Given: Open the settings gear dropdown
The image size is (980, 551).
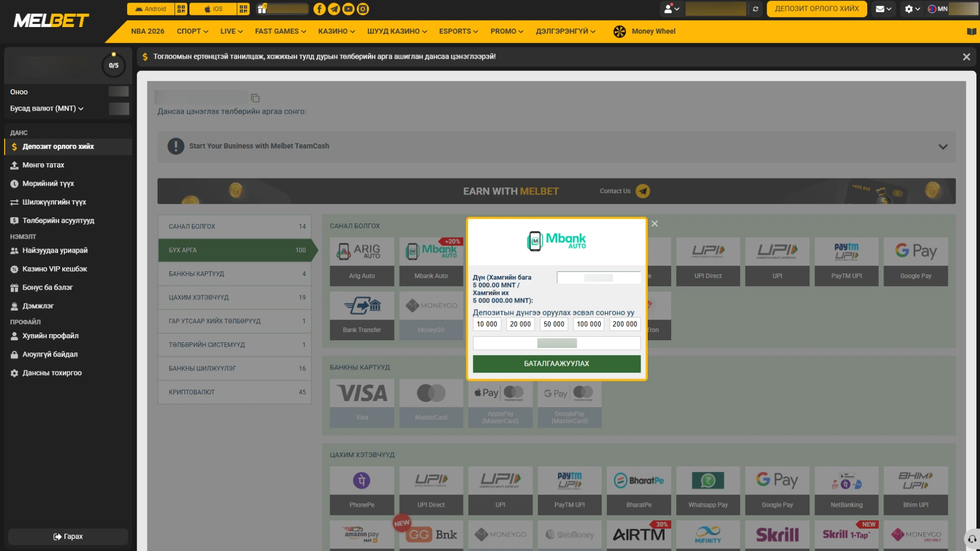Looking at the screenshot, I should (912, 9).
